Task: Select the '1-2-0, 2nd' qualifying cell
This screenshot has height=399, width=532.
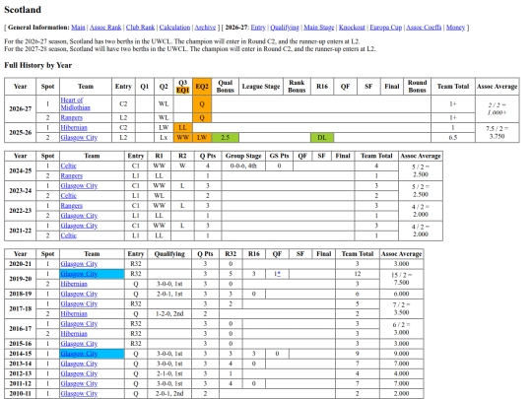Action: coord(169,313)
